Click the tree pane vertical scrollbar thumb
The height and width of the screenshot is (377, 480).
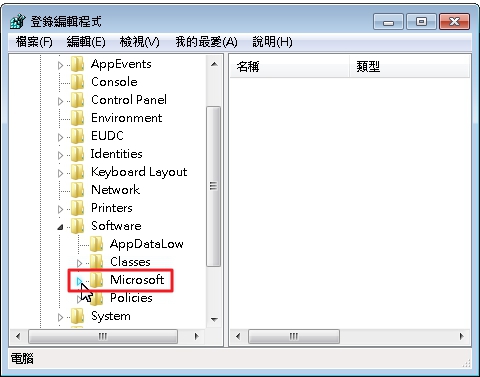pyautogui.click(x=213, y=186)
